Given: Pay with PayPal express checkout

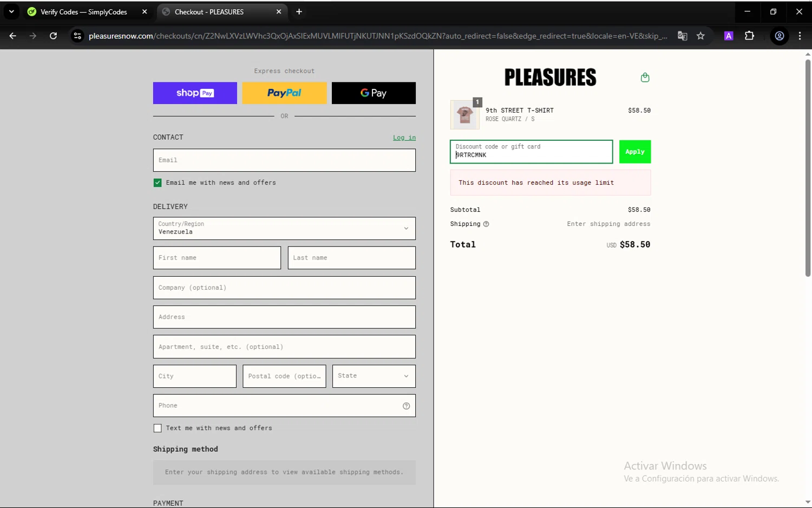Looking at the screenshot, I should tap(284, 93).
